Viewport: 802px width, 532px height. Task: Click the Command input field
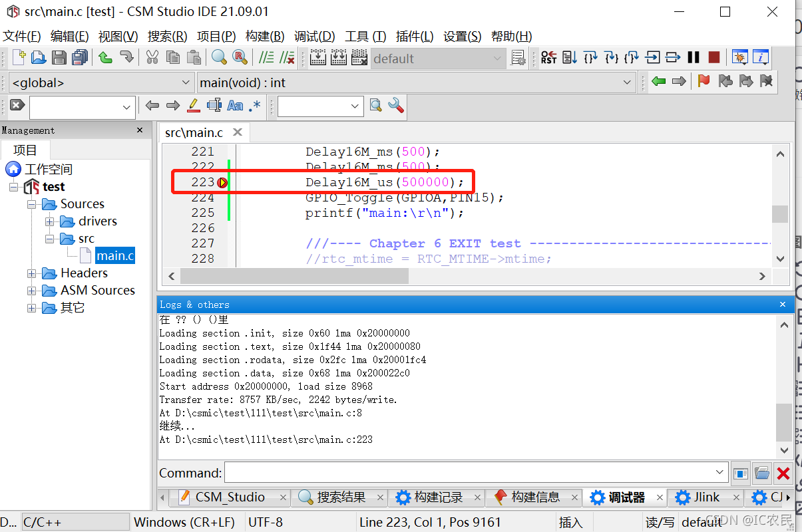(x=475, y=473)
